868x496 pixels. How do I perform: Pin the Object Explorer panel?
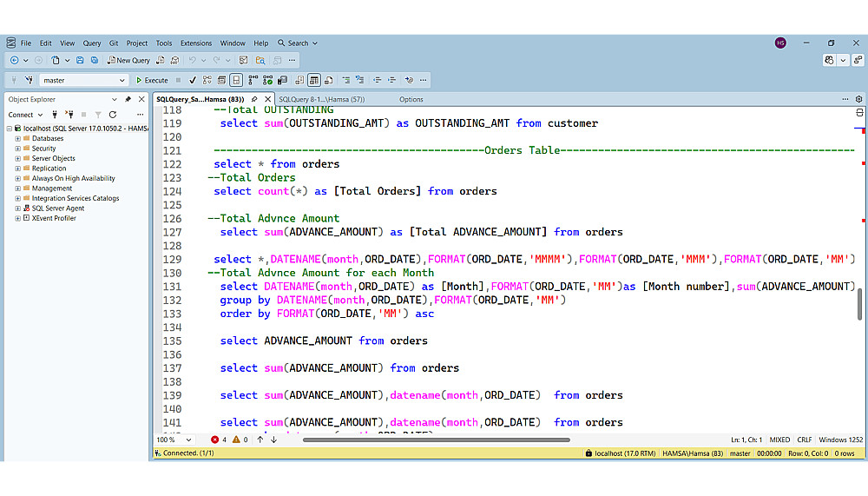128,99
